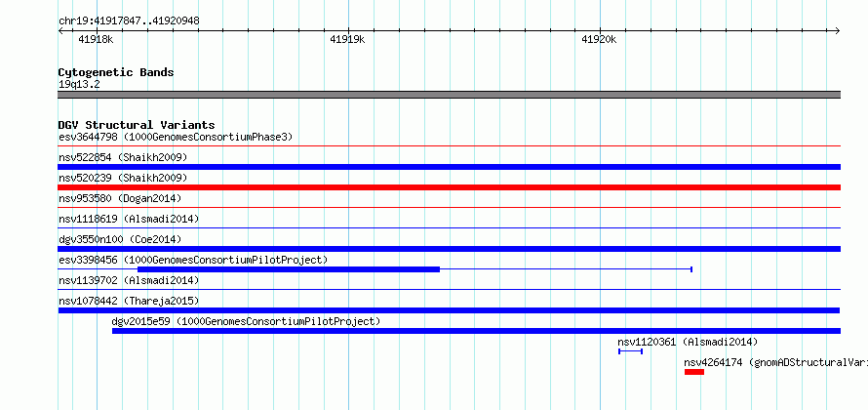Click the DGV Structural Variants track title
Viewport: 868px width, 410px height.
point(137,125)
